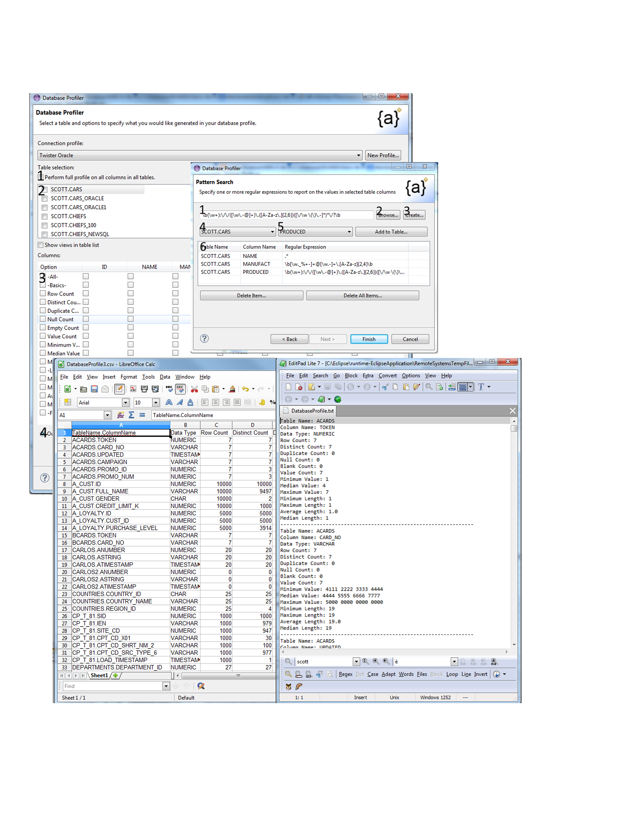
Task: Click green globe web icon in EditPad
Action: click(338, 399)
